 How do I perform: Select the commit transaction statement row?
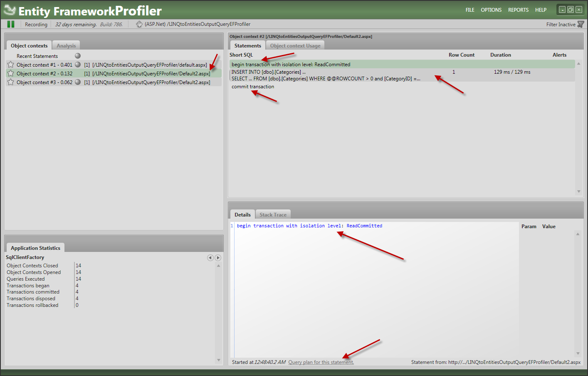point(402,87)
